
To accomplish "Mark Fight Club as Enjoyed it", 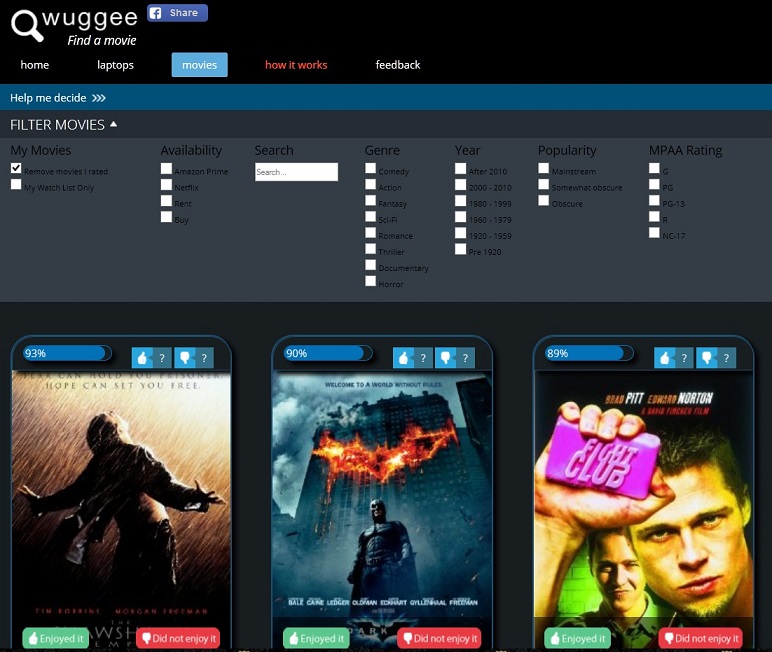I will click(x=578, y=638).
